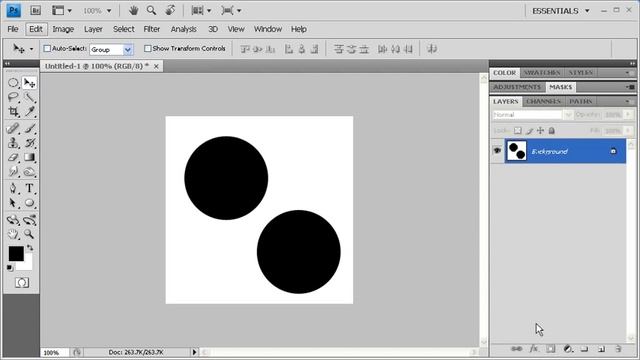This screenshot has height=360, width=640.
Task: Open the Move tool preset picker arrow
Action: click(31, 49)
